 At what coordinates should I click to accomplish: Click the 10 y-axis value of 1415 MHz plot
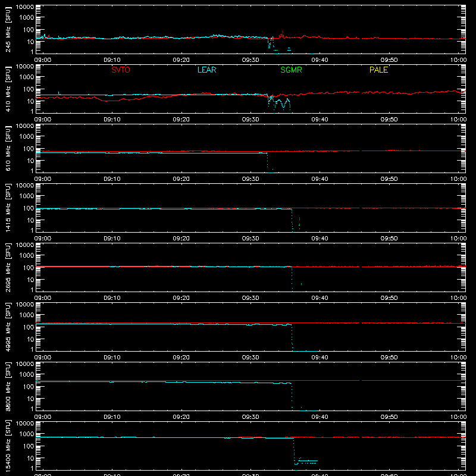pyautogui.click(x=30, y=220)
